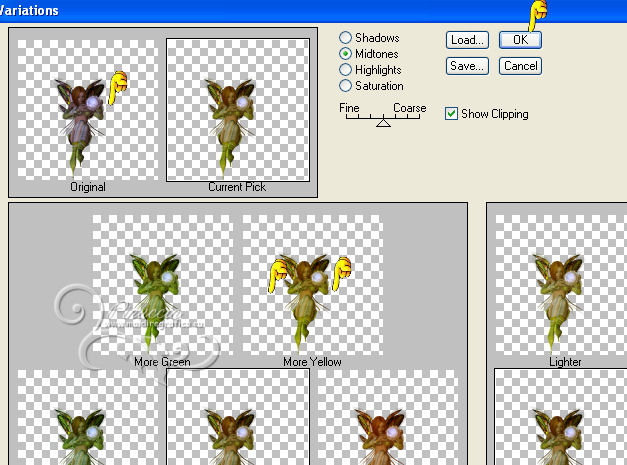Click the More Yellow thumbnail

[313, 285]
